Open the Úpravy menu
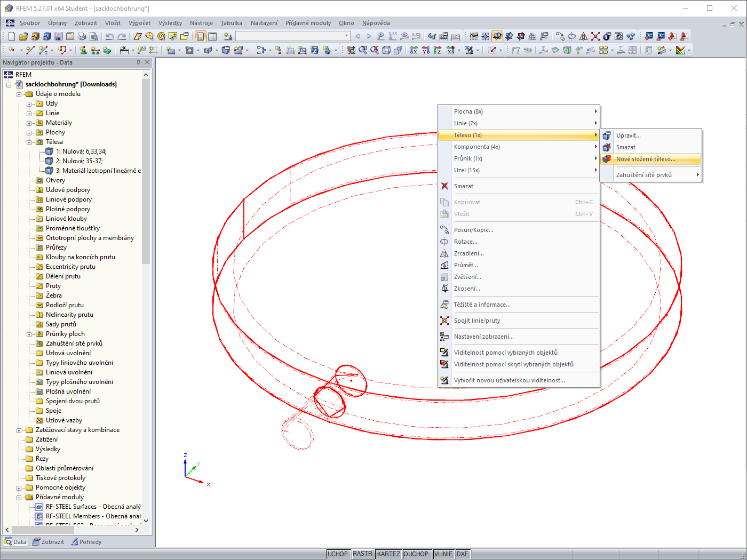Screen dimensions: 747x560 point(57,23)
